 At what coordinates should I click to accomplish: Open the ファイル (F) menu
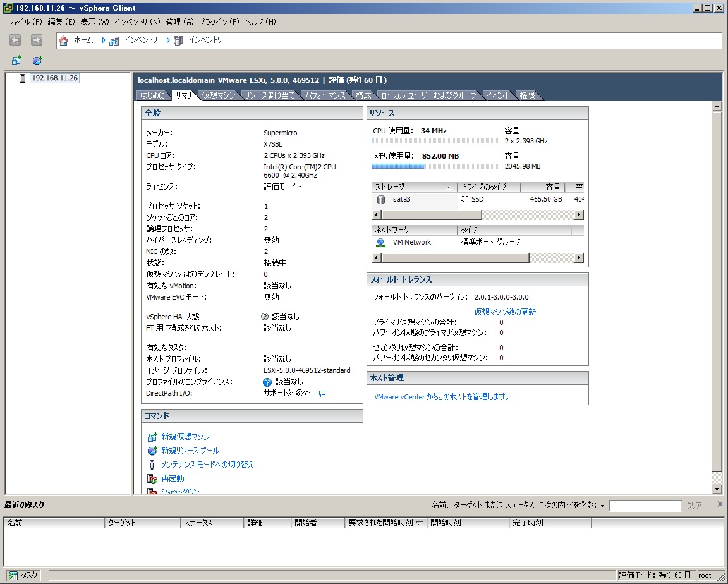[x=25, y=22]
